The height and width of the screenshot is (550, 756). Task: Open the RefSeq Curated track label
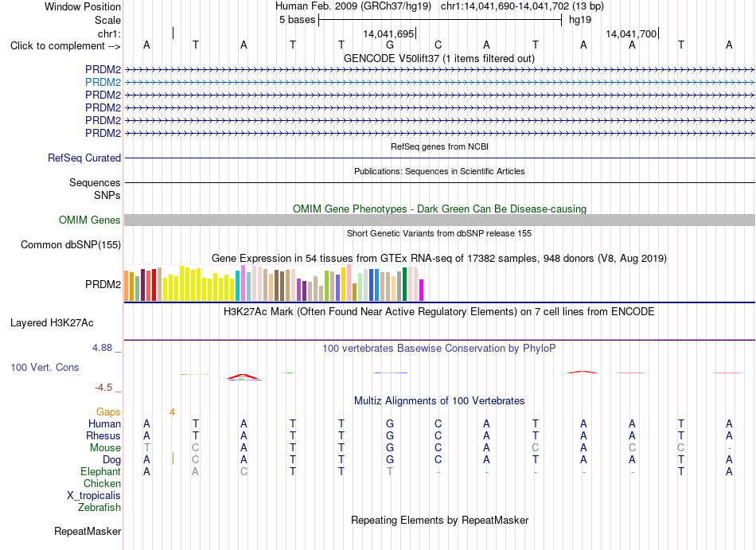pyautogui.click(x=84, y=158)
